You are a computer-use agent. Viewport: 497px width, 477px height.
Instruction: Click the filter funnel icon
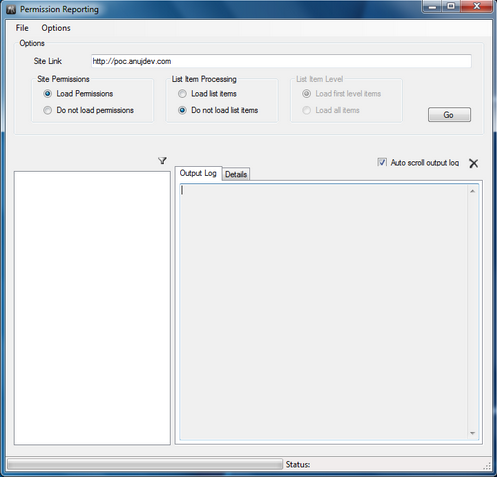(x=162, y=161)
